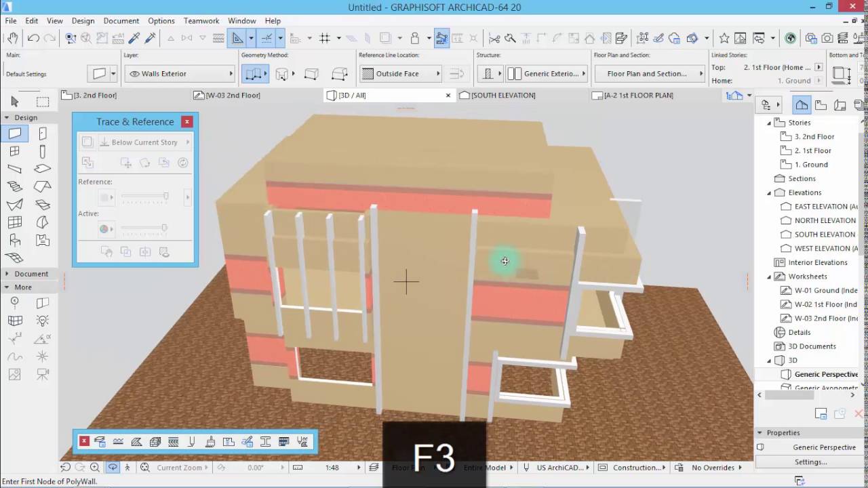Click the Active color swatch button
Viewport: 868px width, 488px height.
tap(106, 228)
